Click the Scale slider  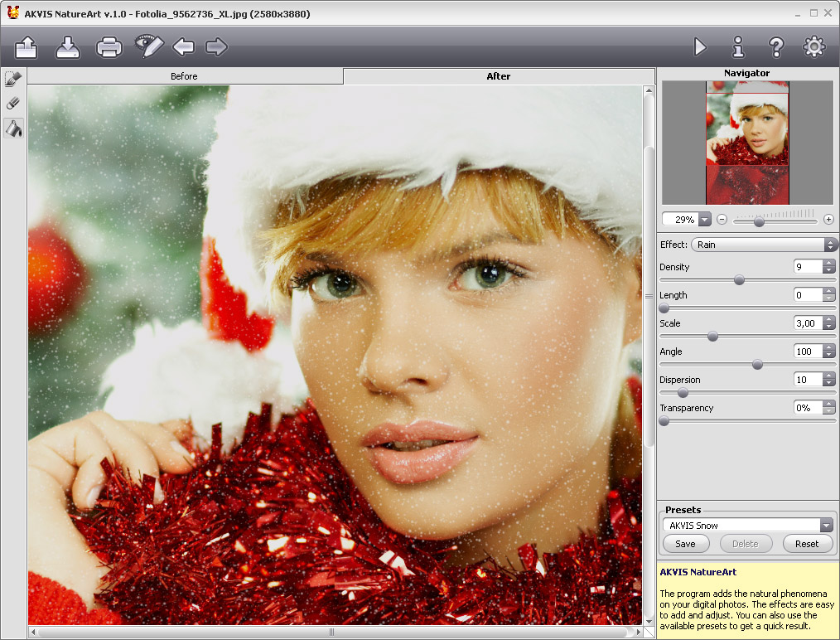pyautogui.click(x=747, y=336)
